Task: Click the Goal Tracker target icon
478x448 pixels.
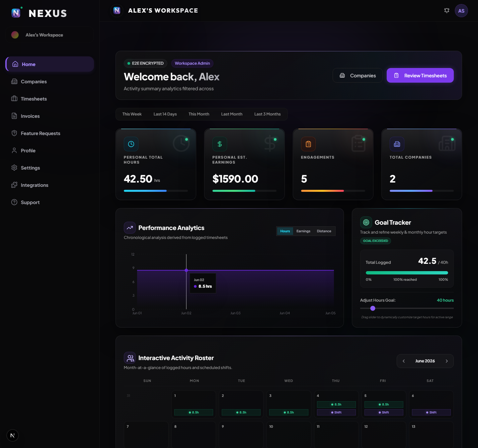Action: [x=366, y=222]
